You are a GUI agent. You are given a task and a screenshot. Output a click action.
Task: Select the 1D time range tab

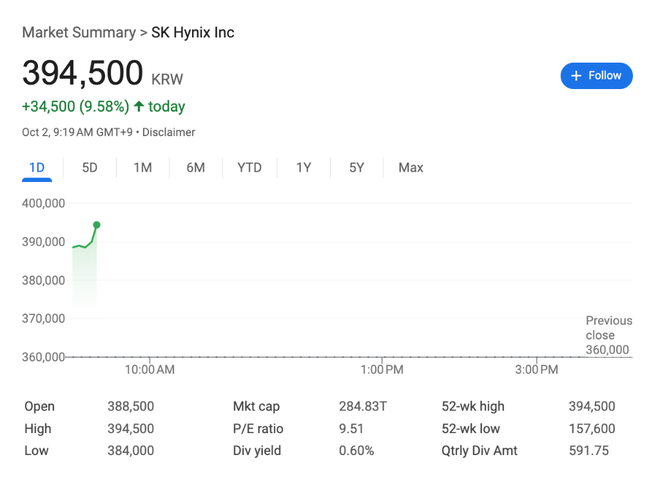[x=37, y=167]
